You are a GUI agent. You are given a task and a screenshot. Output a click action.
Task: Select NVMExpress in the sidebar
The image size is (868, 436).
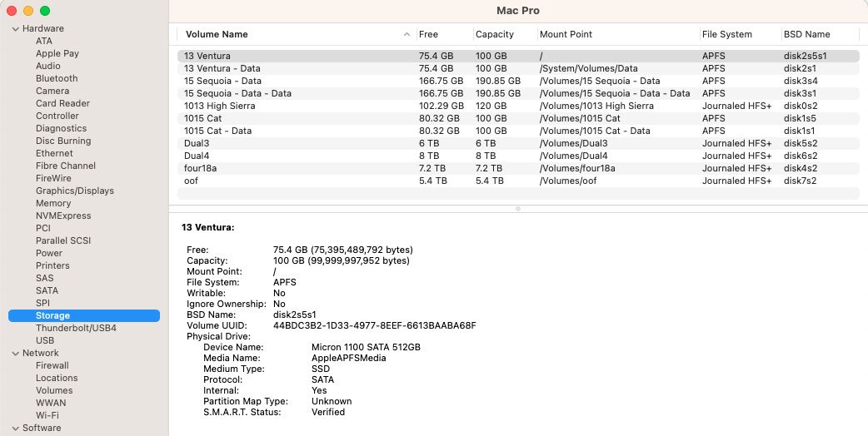tap(63, 216)
